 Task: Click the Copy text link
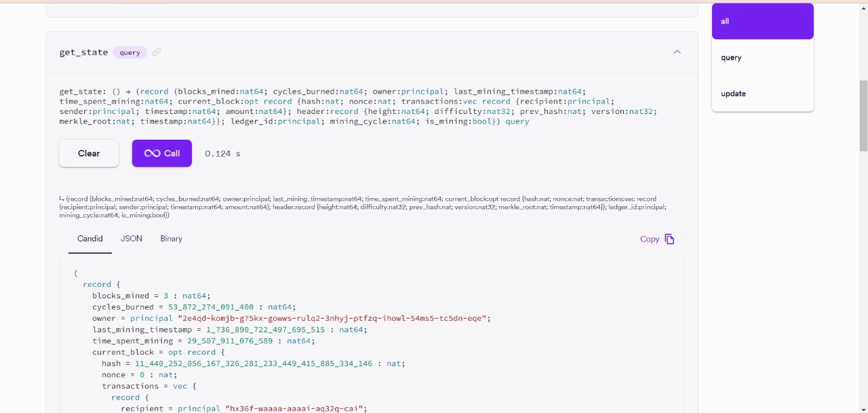649,239
